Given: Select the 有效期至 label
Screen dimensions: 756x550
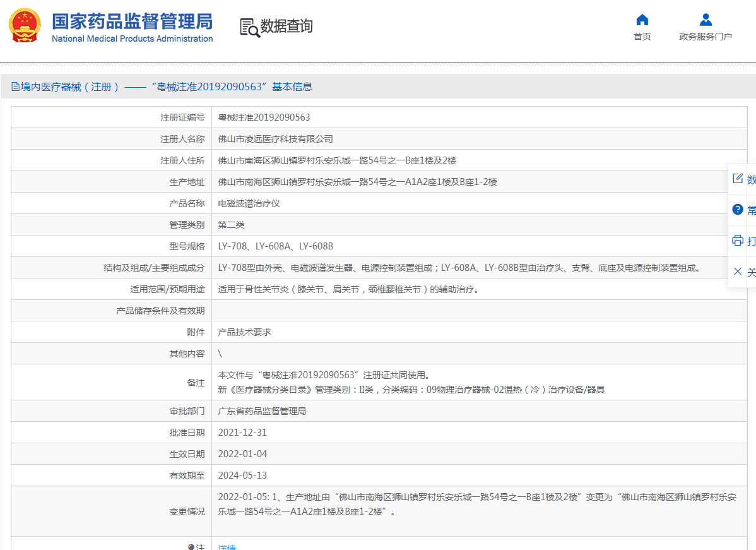Looking at the screenshot, I should (x=187, y=475).
